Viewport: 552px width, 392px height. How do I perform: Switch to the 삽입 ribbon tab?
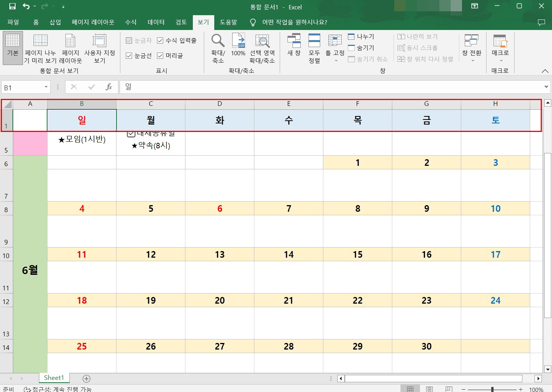(x=55, y=22)
